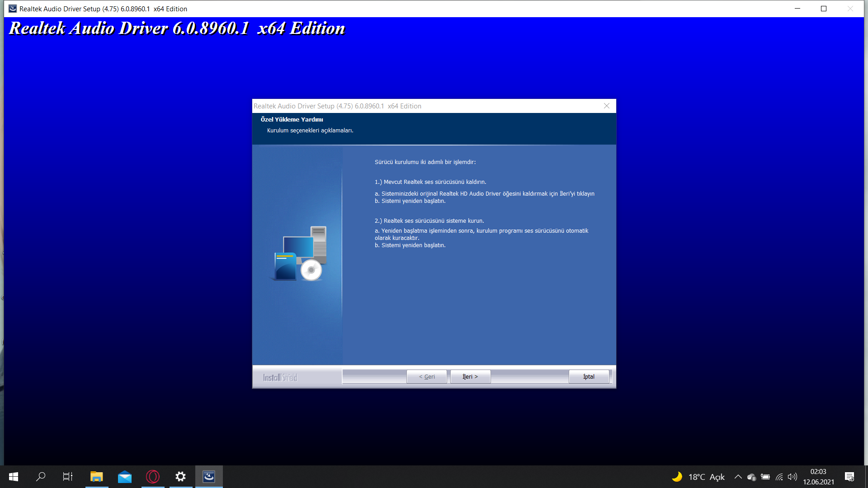Click the Realtek setup title bar icon
868x488 pixels.
[x=13, y=9]
